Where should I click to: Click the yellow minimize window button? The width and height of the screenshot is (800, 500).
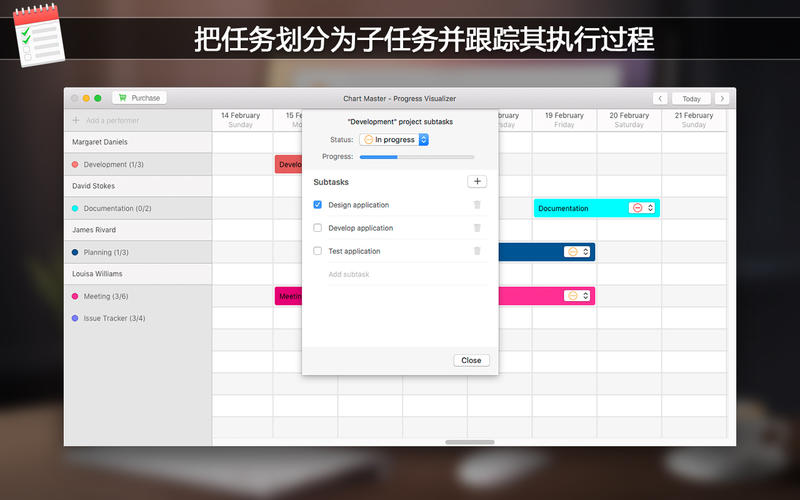pyautogui.click(x=86, y=98)
